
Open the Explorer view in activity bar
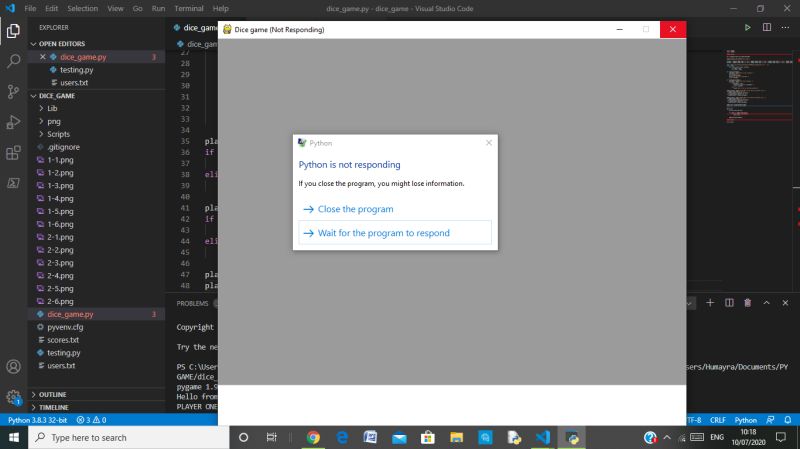click(x=13, y=31)
